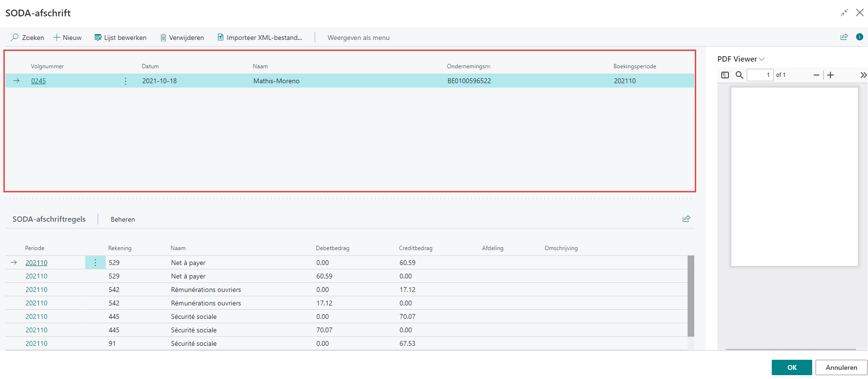868x379 pixels.
Task: Zoom out in PDF viewer
Action: [x=816, y=75]
